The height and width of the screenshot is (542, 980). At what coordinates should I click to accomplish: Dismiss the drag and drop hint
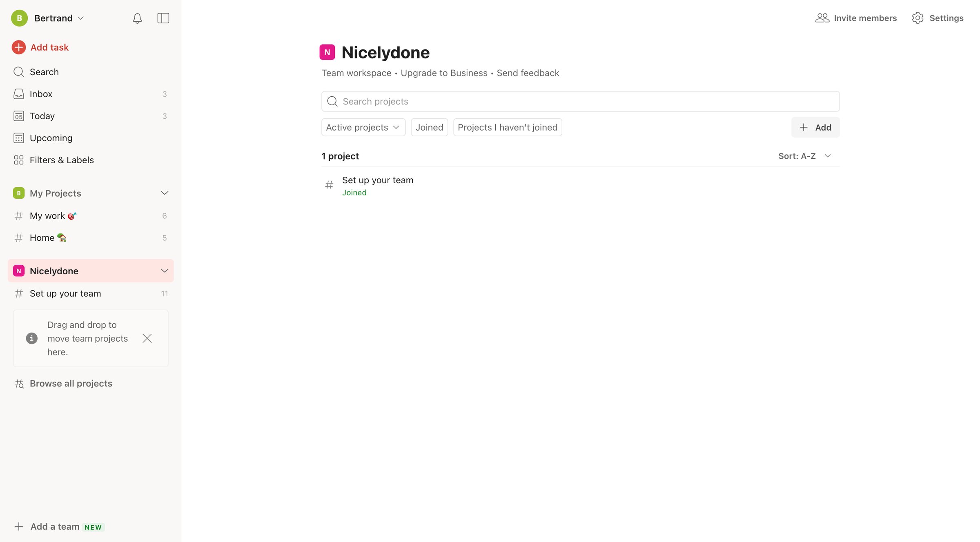click(147, 338)
